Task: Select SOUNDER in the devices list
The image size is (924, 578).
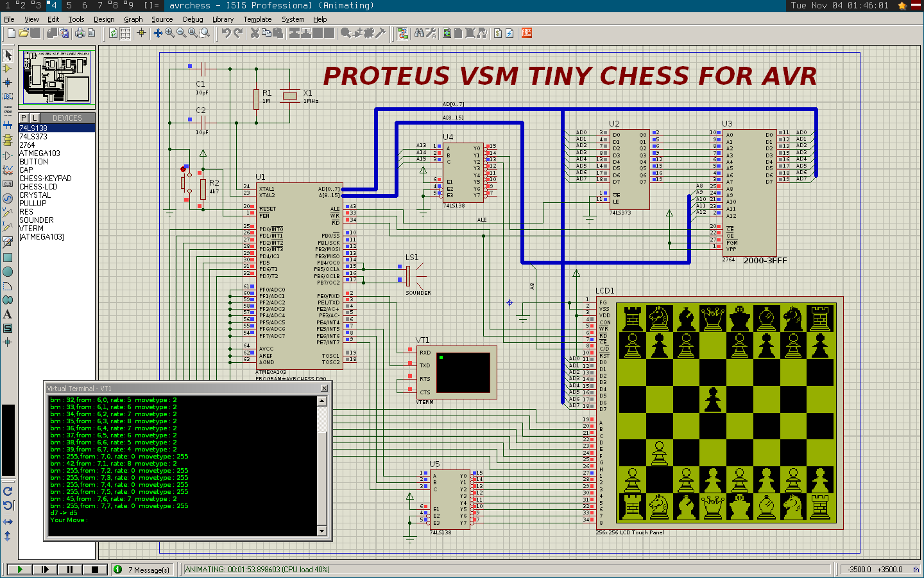Action: tap(57, 220)
